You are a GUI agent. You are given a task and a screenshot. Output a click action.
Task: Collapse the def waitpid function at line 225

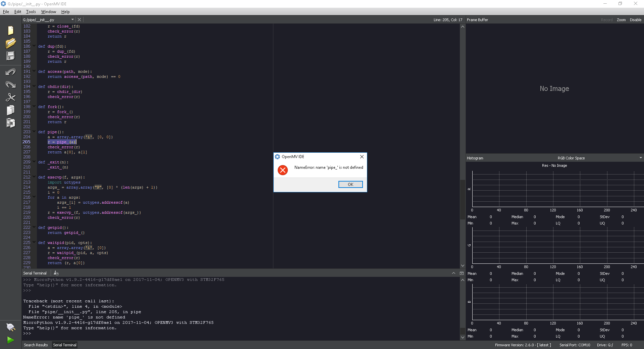coord(34,242)
